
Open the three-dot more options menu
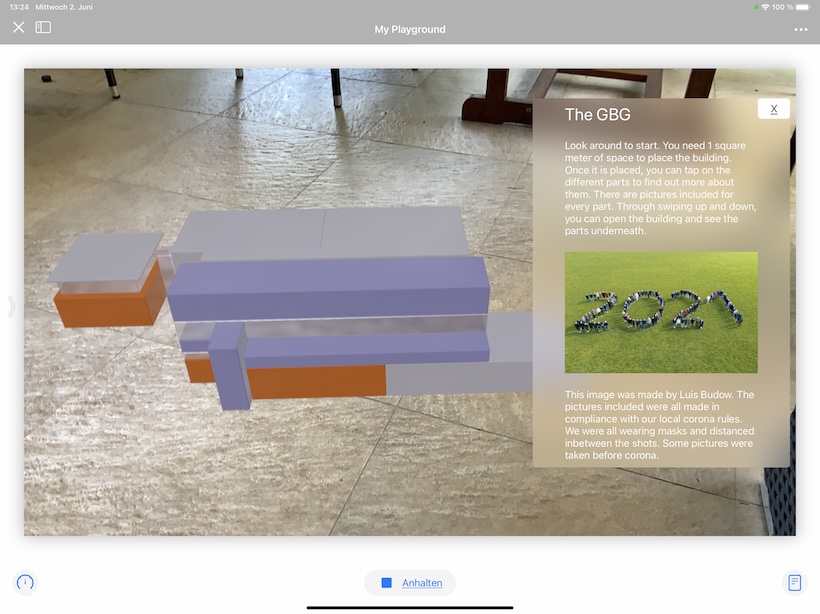pyautogui.click(x=800, y=29)
